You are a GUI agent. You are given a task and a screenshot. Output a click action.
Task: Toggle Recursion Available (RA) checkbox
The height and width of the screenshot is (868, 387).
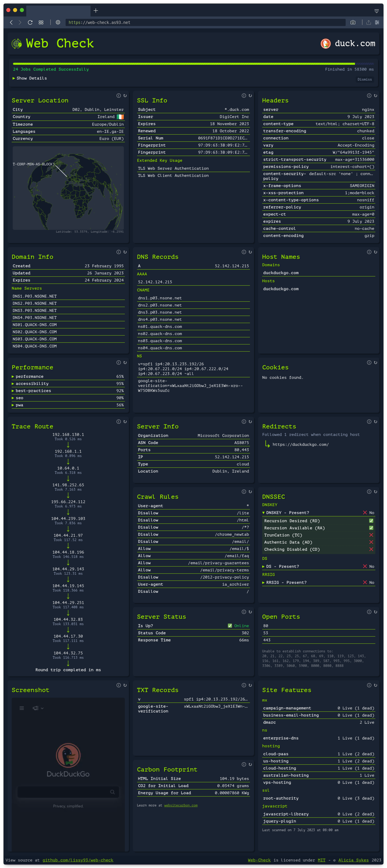(x=371, y=528)
